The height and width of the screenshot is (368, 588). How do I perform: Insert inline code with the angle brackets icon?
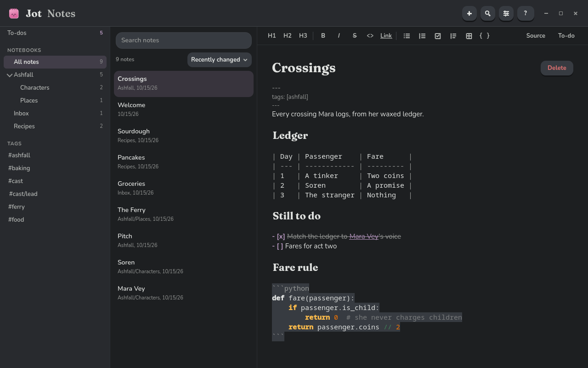point(370,36)
